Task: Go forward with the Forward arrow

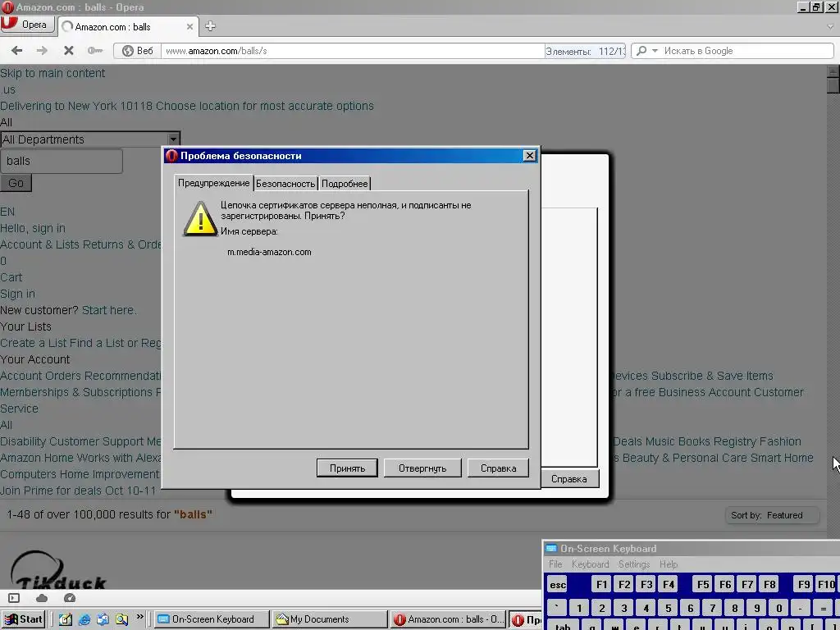Action: (42, 50)
